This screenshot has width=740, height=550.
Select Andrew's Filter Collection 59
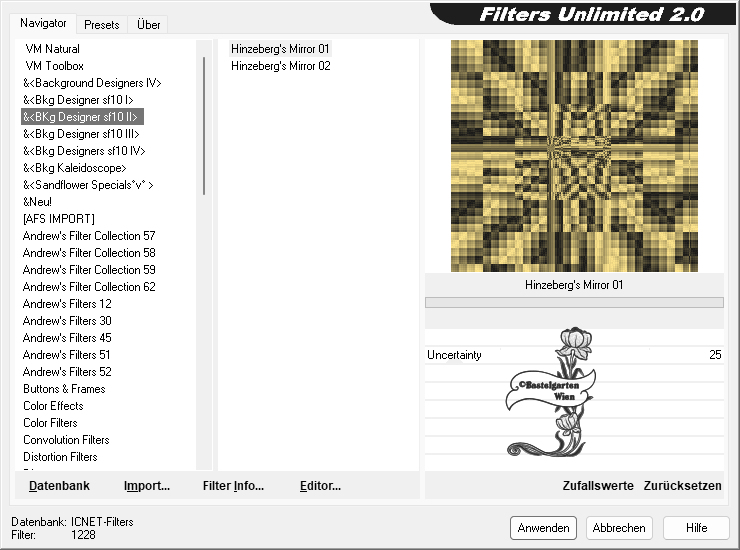pos(89,270)
